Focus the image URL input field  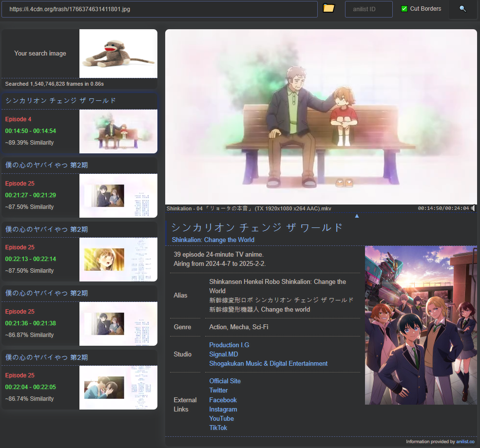pyautogui.click(x=159, y=9)
